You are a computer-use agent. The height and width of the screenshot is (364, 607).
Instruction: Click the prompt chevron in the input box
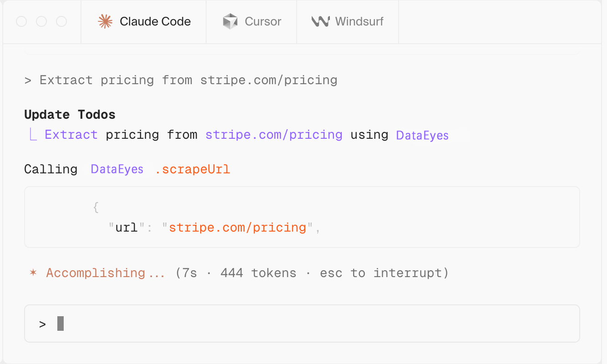[x=42, y=324]
